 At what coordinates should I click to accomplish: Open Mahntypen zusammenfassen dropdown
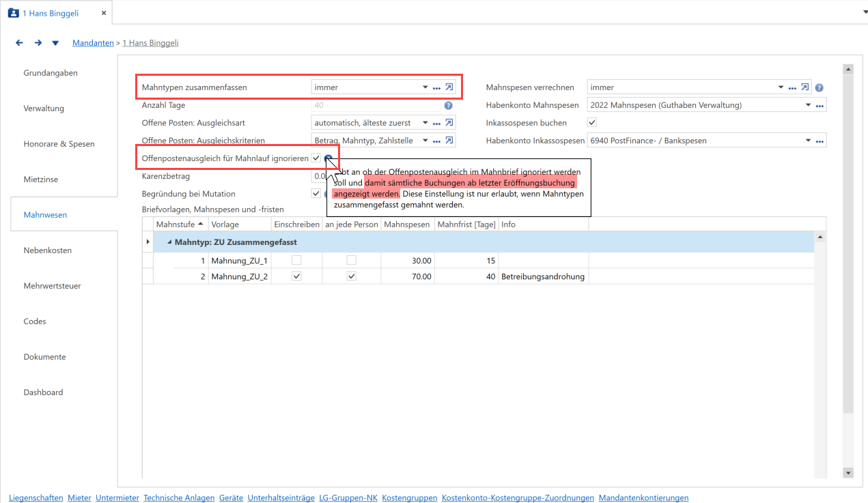[425, 87]
